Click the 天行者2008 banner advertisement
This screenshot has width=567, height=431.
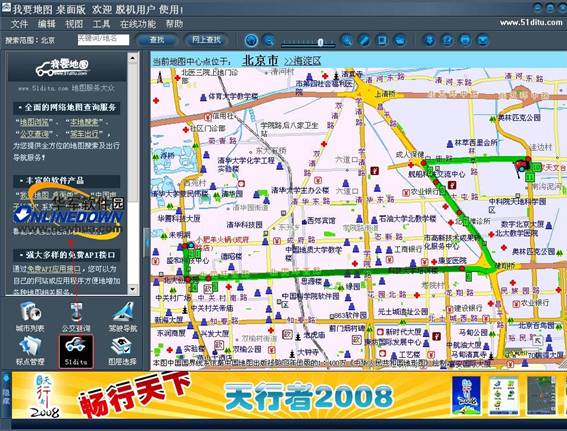click(x=309, y=397)
